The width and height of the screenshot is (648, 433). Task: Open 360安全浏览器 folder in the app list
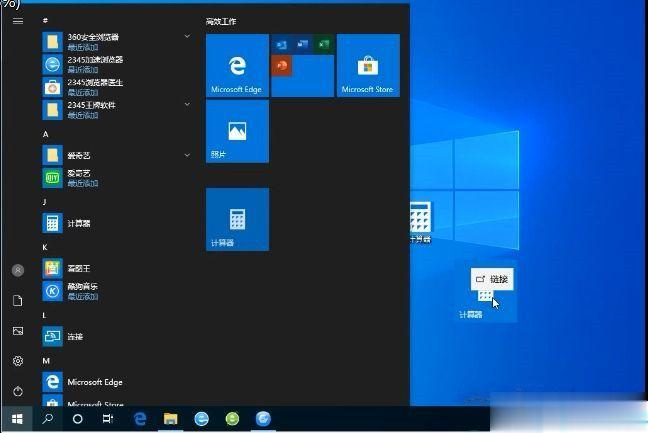[x=117, y=42]
